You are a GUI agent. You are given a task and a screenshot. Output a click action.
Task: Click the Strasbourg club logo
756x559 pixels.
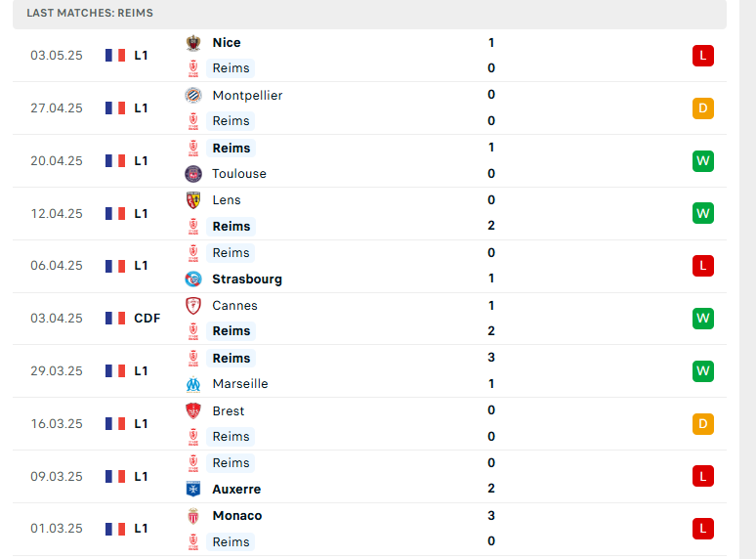(193, 279)
